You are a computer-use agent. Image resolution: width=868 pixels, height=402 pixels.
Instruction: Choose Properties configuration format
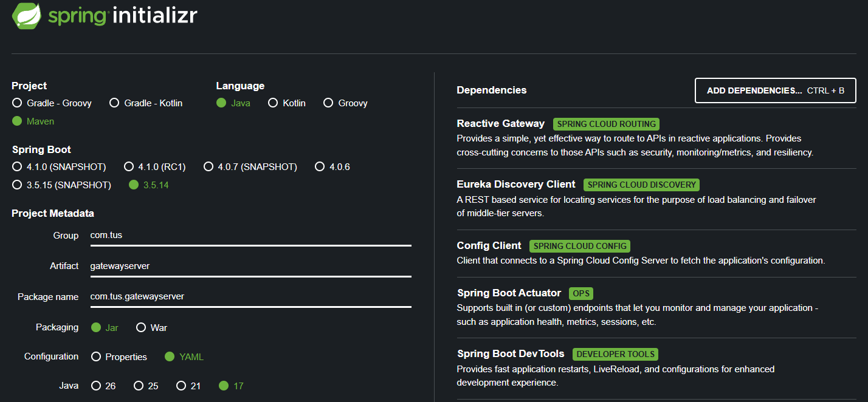(119, 357)
